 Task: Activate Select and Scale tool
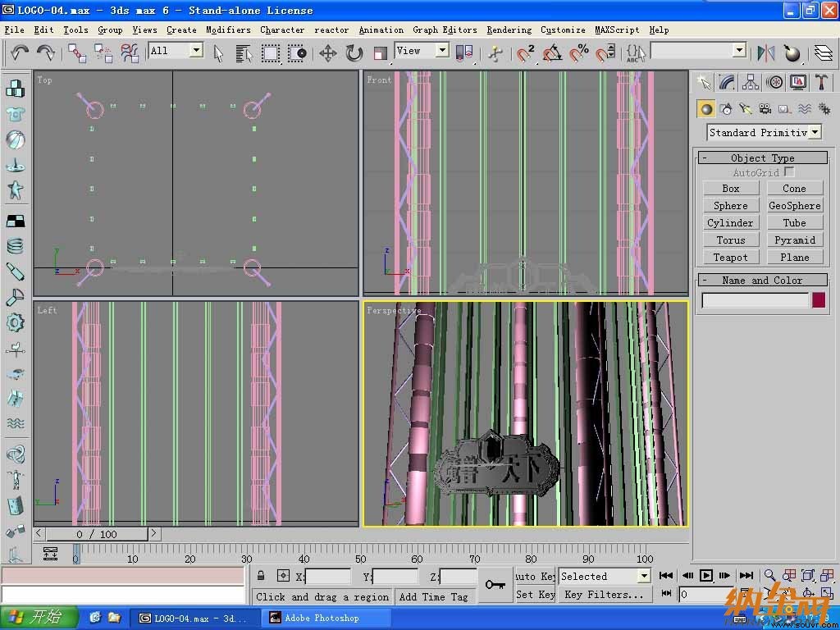point(381,53)
